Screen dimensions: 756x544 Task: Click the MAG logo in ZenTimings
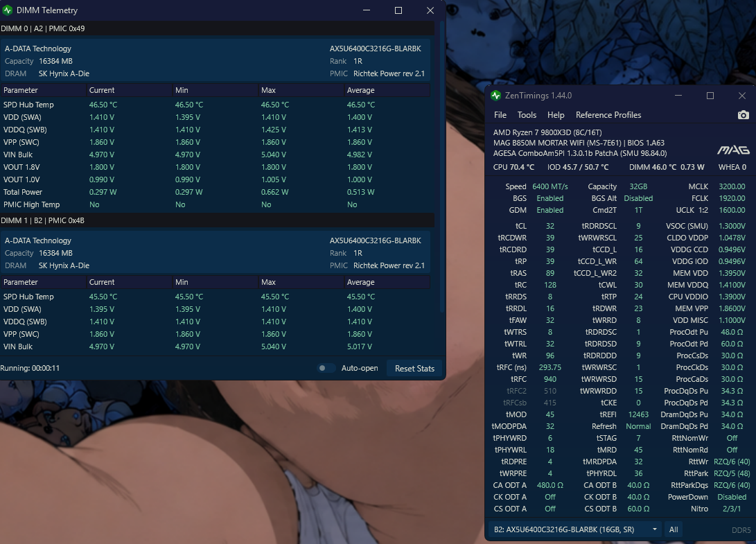point(733,150)
